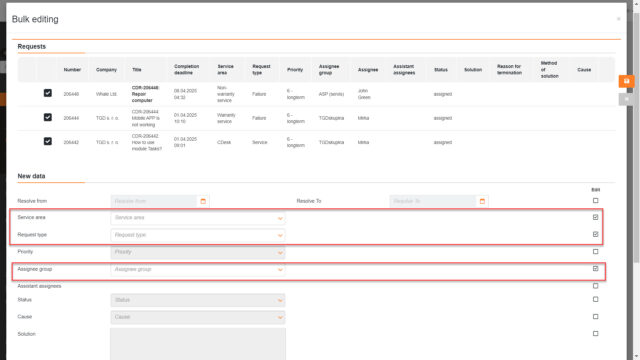
Task: Click request number 206442
Action: 71,142
